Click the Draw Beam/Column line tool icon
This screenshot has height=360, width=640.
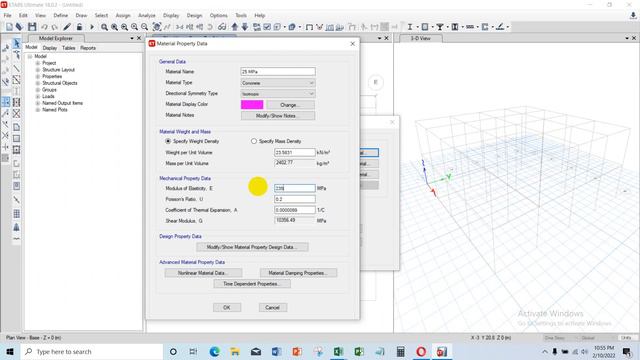tap(16, 68)
